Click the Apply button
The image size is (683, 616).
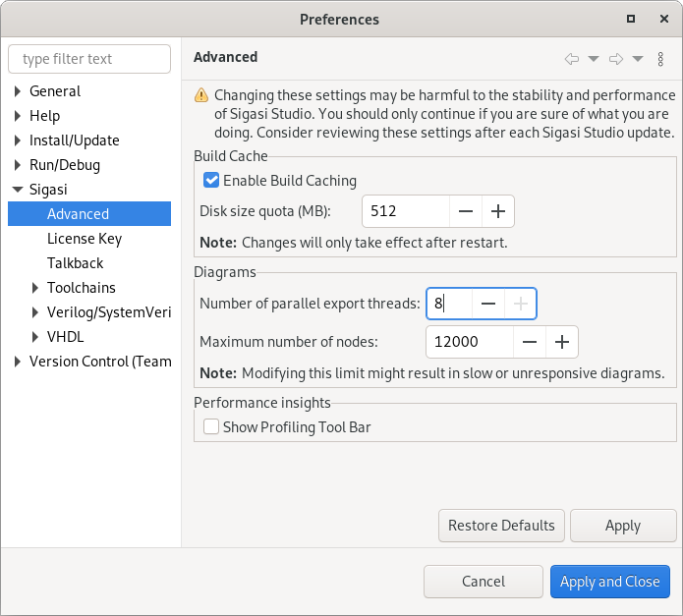tap(623, 526)
